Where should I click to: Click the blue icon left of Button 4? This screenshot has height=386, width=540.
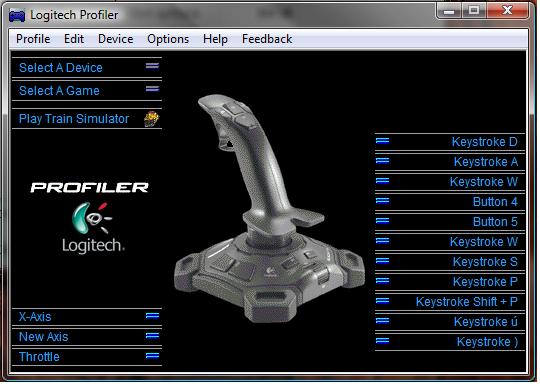[x=382, y=200]
